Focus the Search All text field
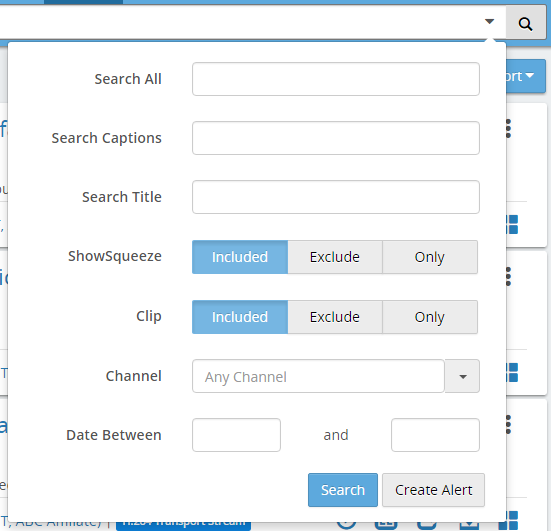The image size is (551, 531). pos(336,79)
